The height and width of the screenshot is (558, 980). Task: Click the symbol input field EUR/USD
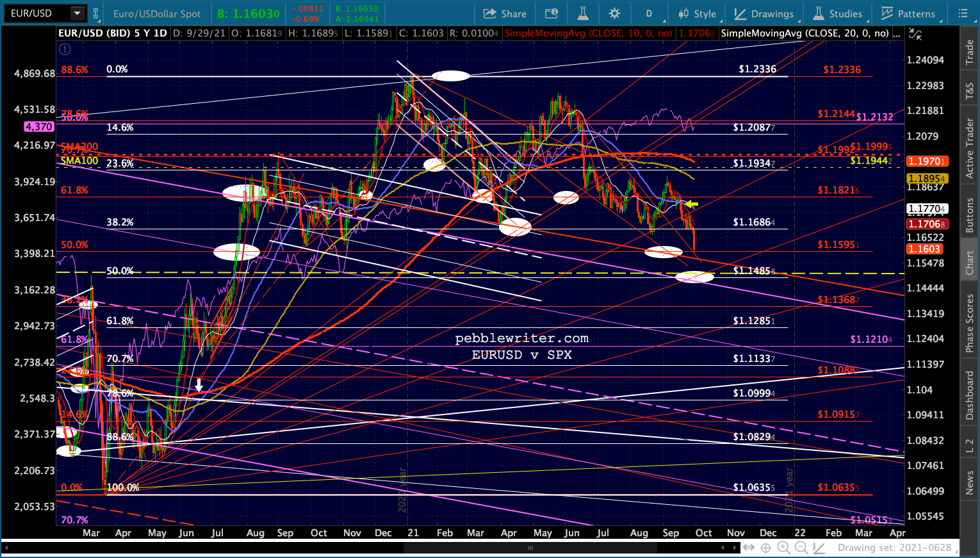pos(37,13)
